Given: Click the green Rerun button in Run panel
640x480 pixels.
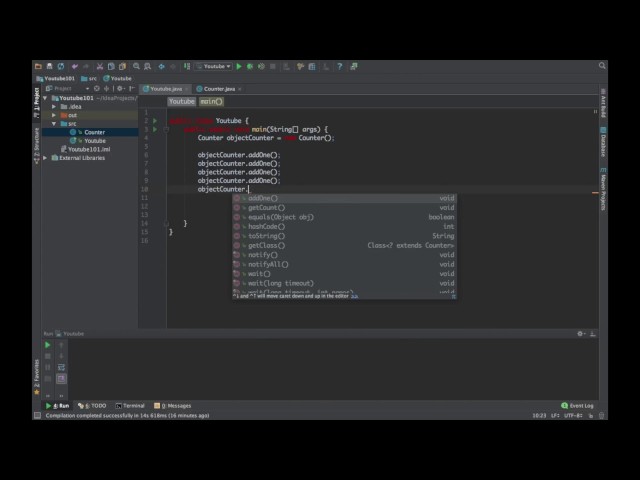Looking at the screenshot, I should point(48,345).
